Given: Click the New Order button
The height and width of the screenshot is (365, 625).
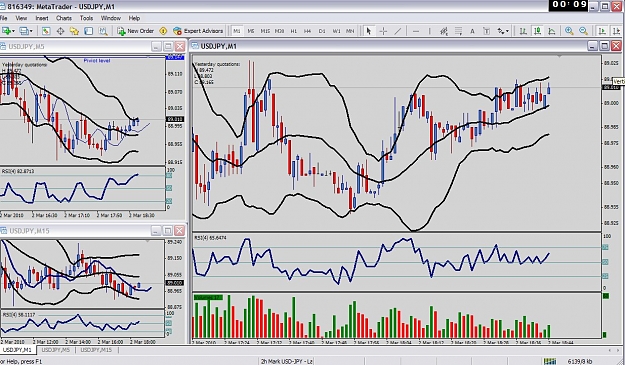Looking at the screenshot, I should coord(136,31).
